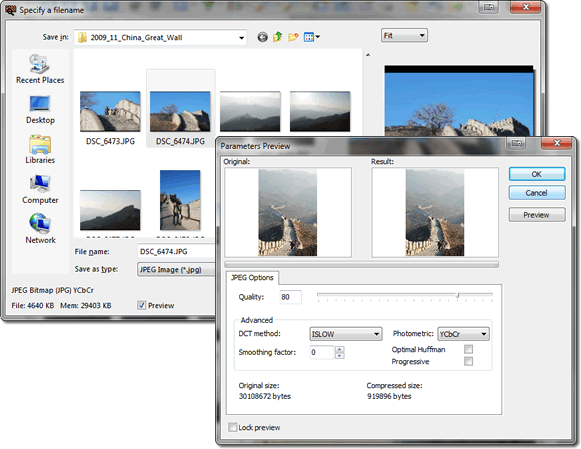The height and width of the screenshot is (449, 581).
Task: Toggle the Preview checkbox in save dialog
Action: (x=142, y=305)
